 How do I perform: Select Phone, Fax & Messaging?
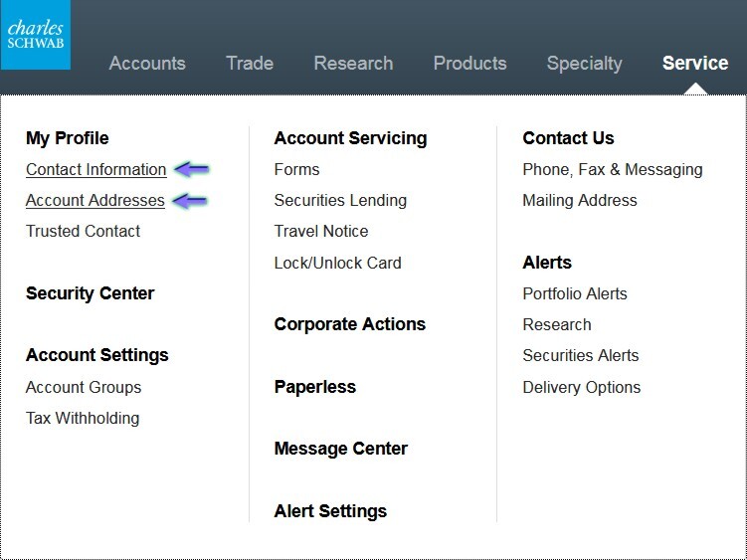pos(612,169)
